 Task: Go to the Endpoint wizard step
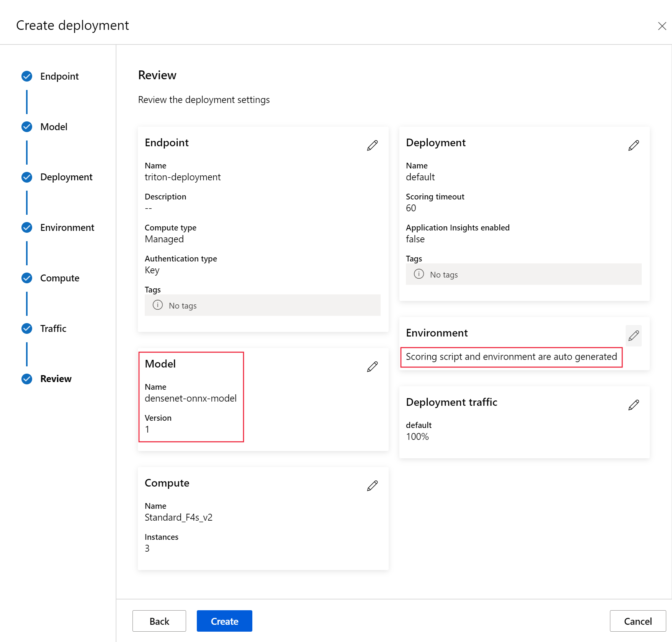pos(59,76)
